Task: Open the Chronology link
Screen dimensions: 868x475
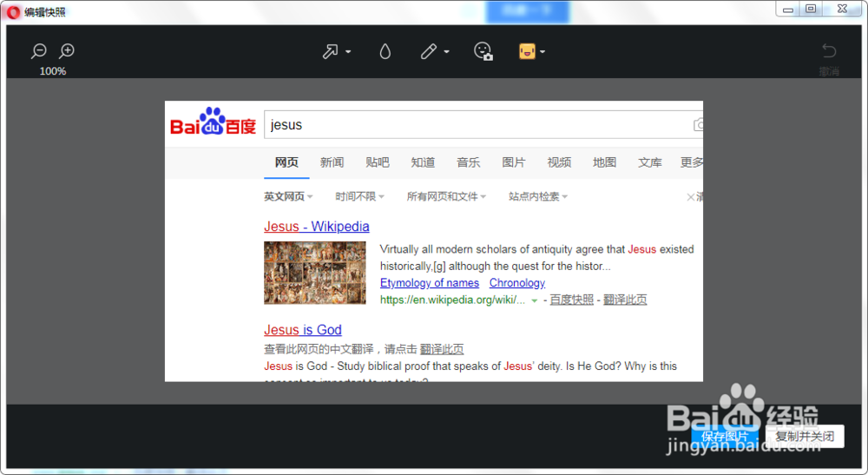Action: coord(517,283)
